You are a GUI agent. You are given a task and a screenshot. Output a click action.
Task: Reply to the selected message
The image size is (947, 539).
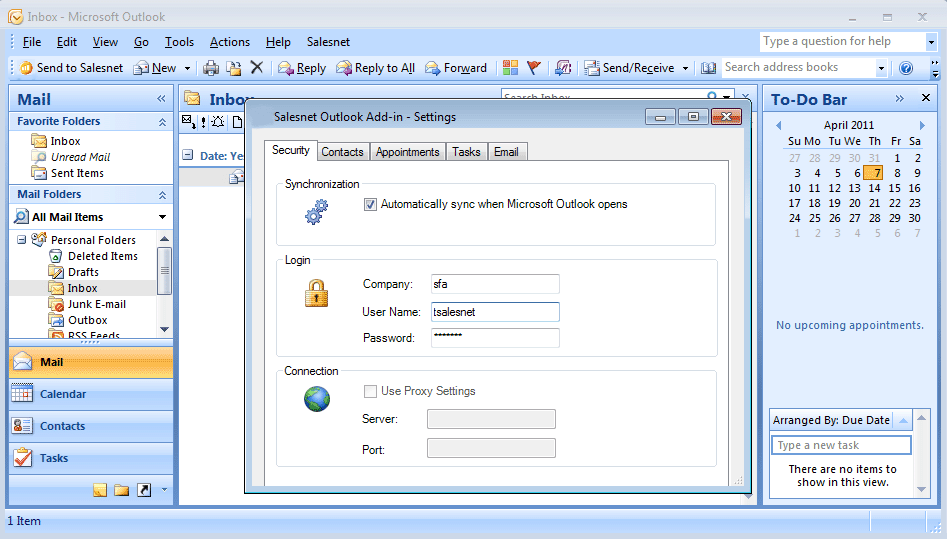[302, 68]
